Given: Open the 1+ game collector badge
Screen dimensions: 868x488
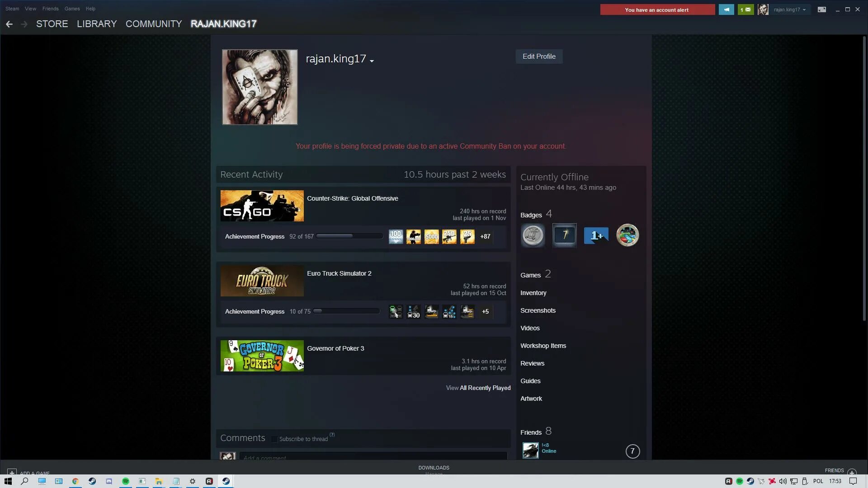Looking at the screenshot, I should 596,235.
